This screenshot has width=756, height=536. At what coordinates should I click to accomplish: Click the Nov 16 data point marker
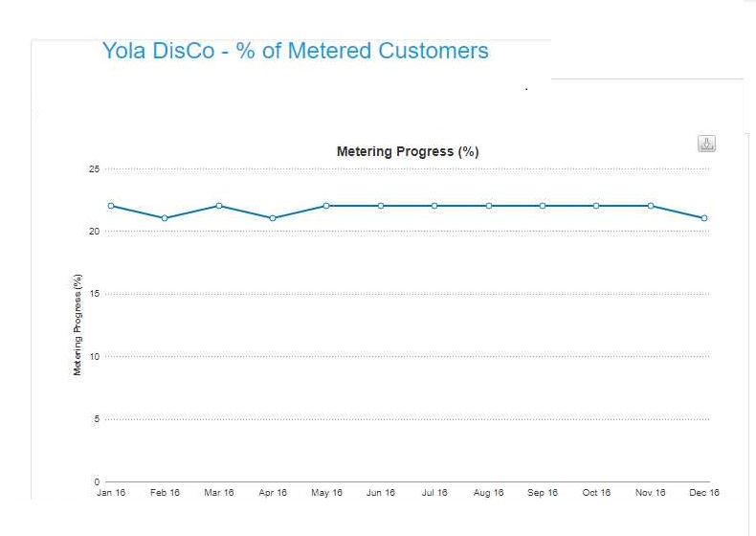(x=651, y=206)
